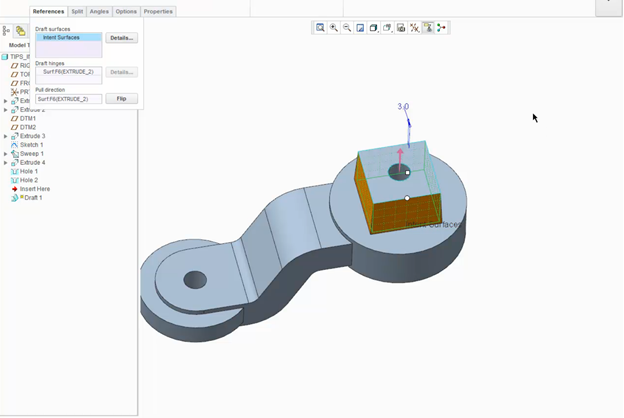
Task: Click the Extrude 3 feature icon
Action: 15,136
